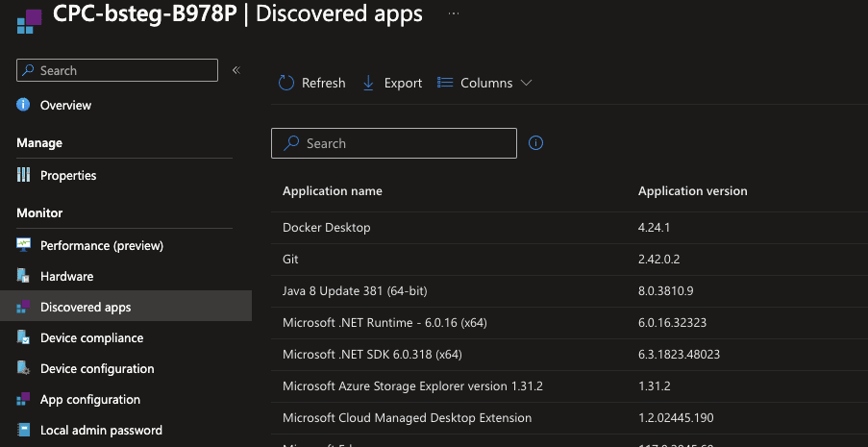Sort by Application name column header

(x=333, y=191)
